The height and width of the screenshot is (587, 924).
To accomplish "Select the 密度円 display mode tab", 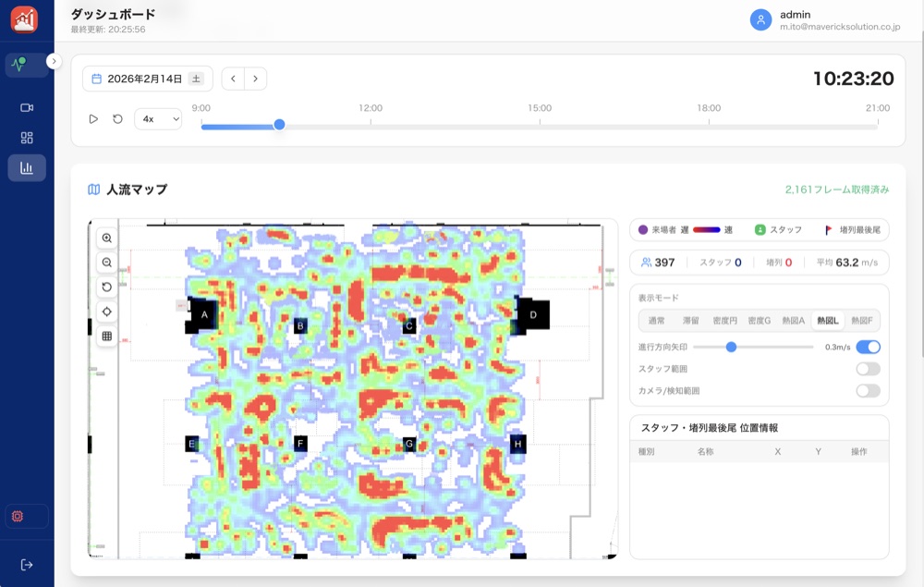I will [724, 321].
